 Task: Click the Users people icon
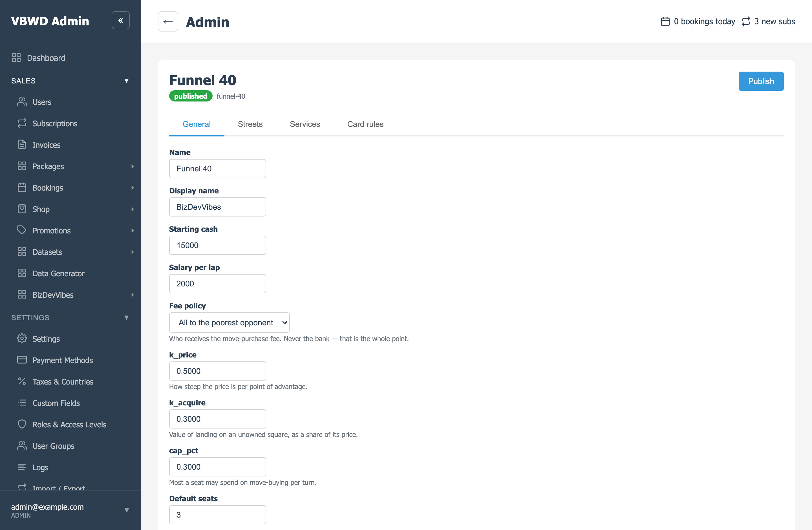point(22,102)
